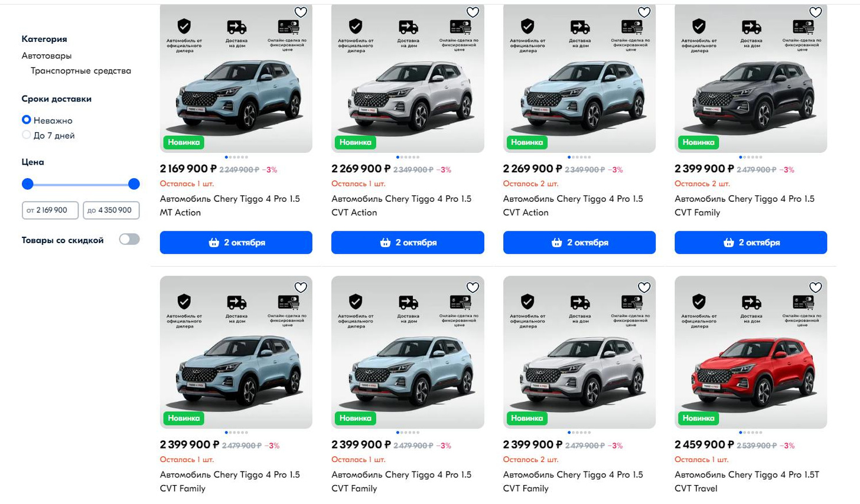Click the maximum price field "до 4 350 900"
This screenshot has width=860, height=504.
point(111,210)
